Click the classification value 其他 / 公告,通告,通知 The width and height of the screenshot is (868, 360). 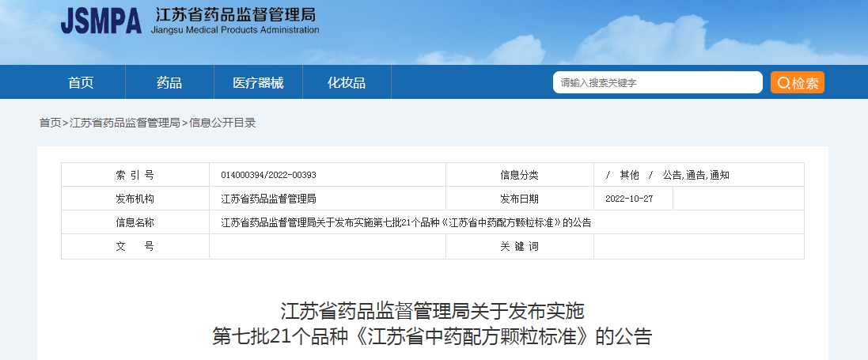[668, 175]
